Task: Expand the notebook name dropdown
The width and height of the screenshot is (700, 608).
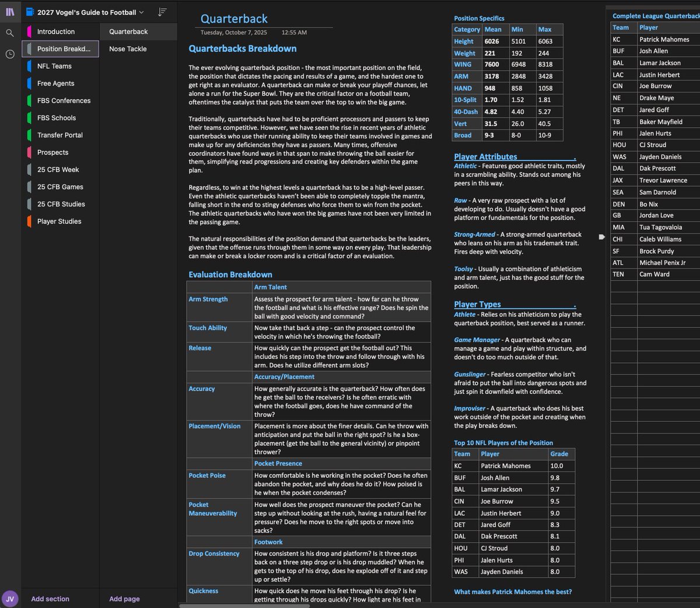Action: click(x=141, y=12)
